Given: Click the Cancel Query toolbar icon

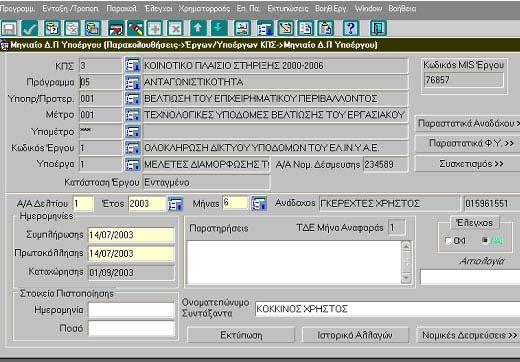Looking at the screenshot, I should click(72, 28).
